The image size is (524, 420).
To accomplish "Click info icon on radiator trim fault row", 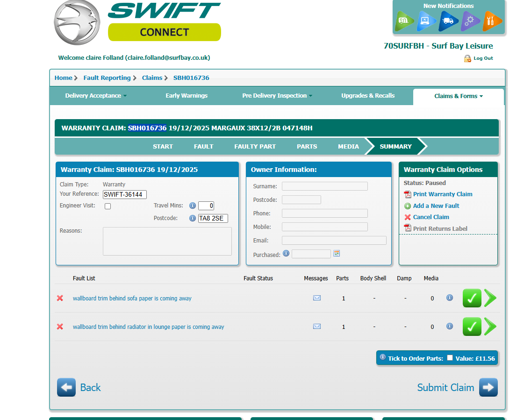I will (x=450, y=326).
